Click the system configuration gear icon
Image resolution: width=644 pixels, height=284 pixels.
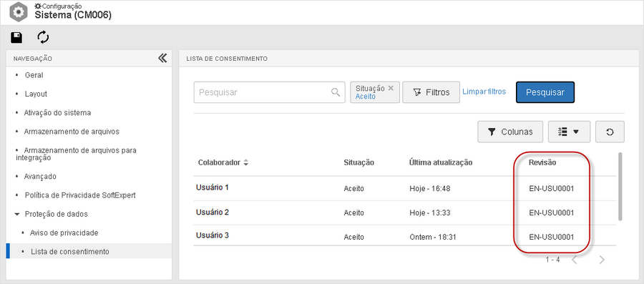pyautogui.click(x=19, y=12)
